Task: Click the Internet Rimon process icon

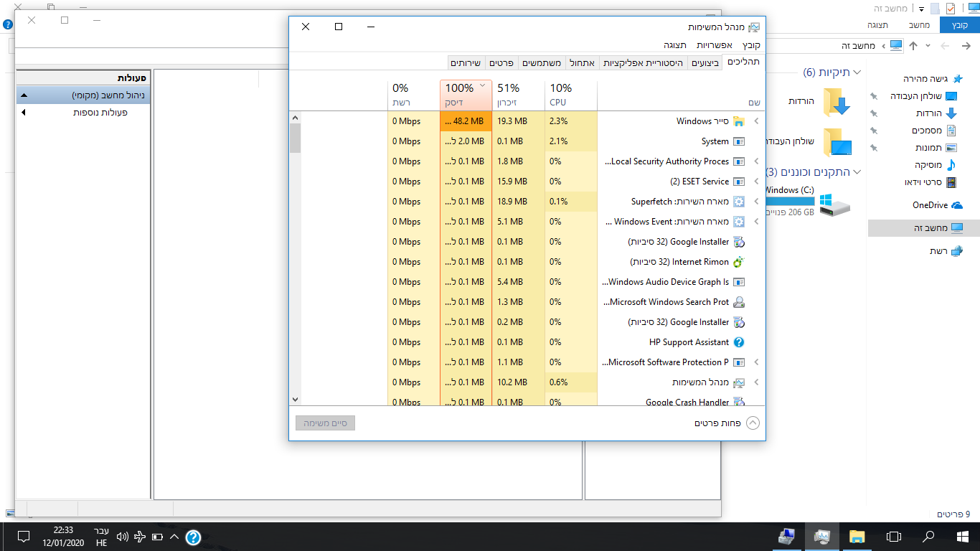Action: pyautogui.click(x=738, y=262)
